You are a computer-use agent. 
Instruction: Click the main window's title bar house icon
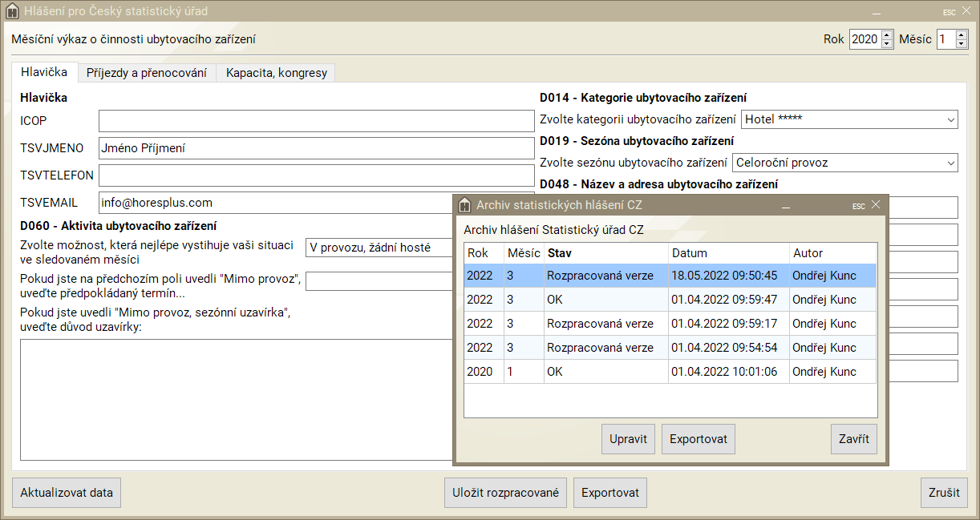click(12, 12)
